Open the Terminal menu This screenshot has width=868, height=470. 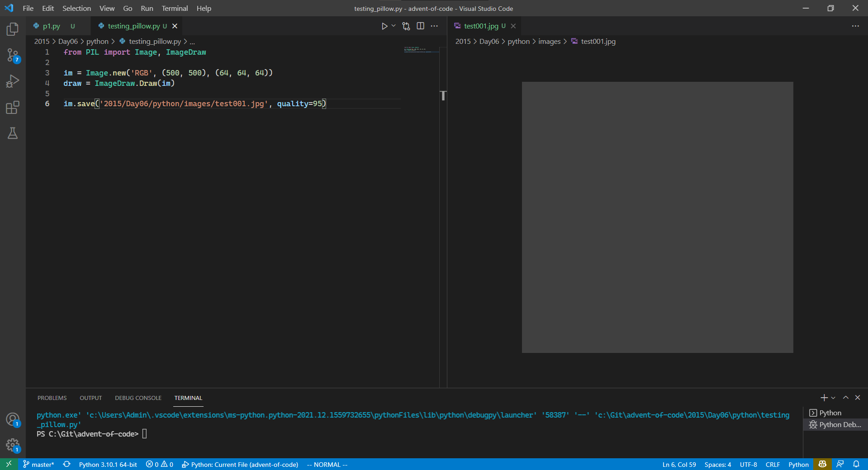pos(175,8)
